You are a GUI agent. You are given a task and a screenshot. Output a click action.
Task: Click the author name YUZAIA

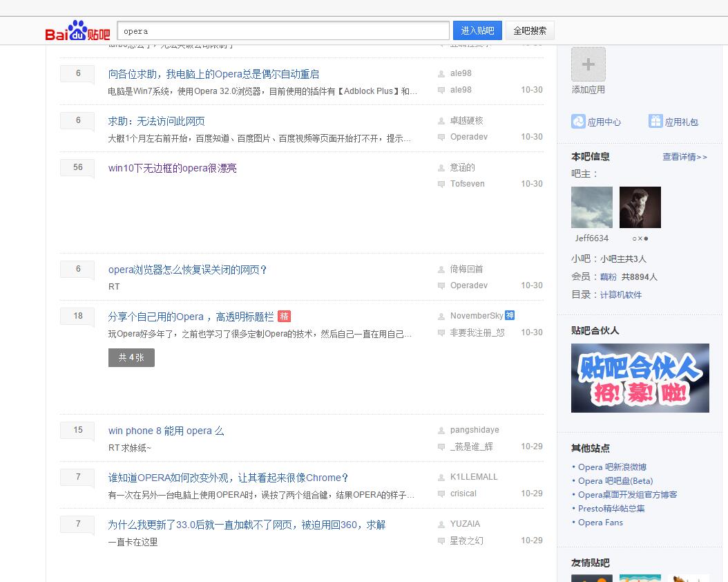point(465,523)
